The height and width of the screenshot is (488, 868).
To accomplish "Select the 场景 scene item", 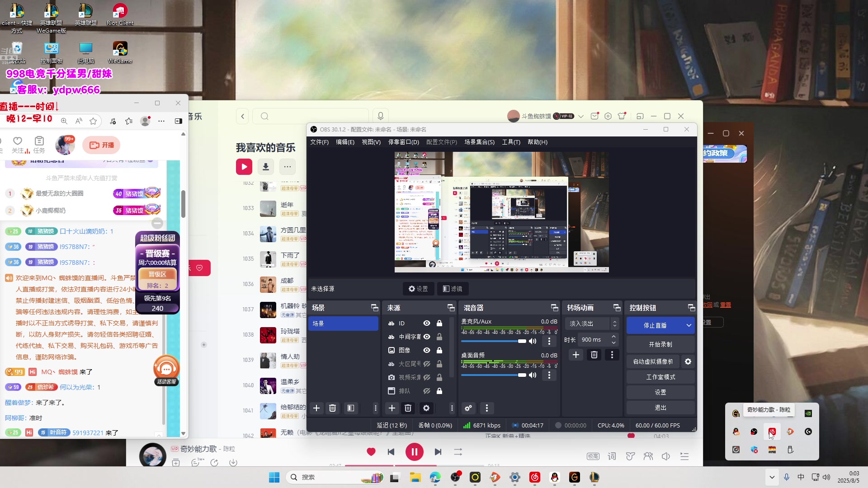I will coord(344,324).
